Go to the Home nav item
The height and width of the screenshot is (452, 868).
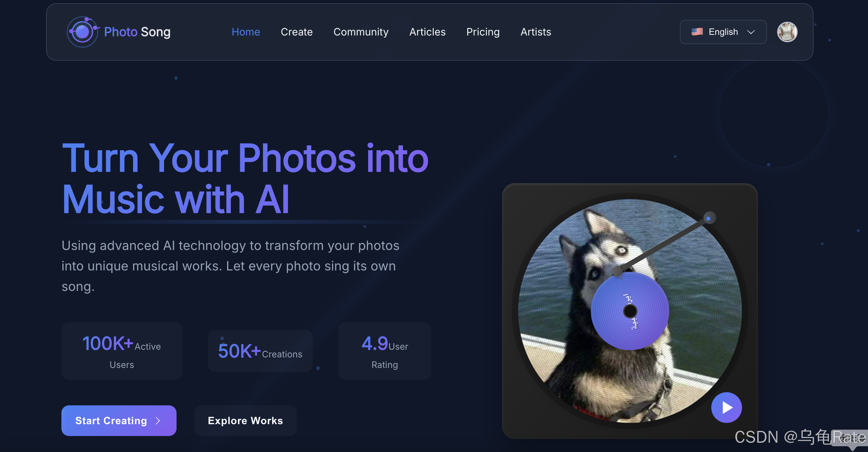point(246,32)
